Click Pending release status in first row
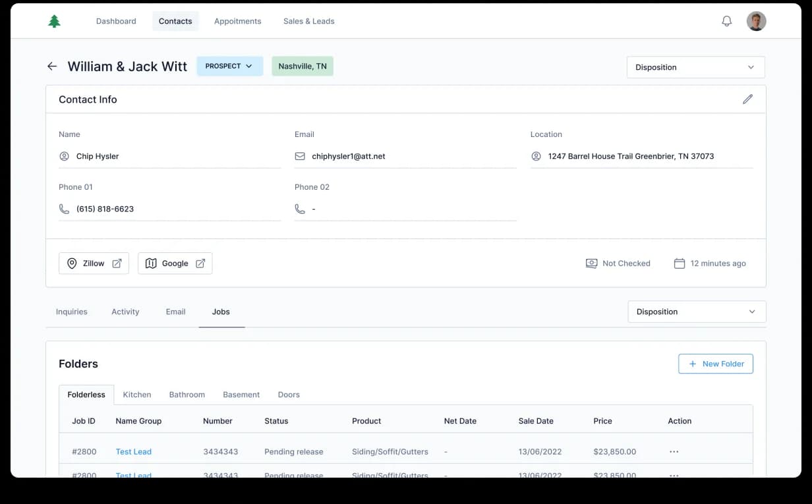812x504 pixels. pyautogui.click(x=294, y=452)
